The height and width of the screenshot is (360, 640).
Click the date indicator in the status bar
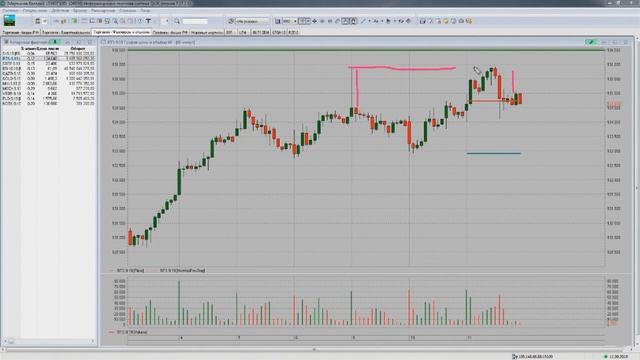619,357
